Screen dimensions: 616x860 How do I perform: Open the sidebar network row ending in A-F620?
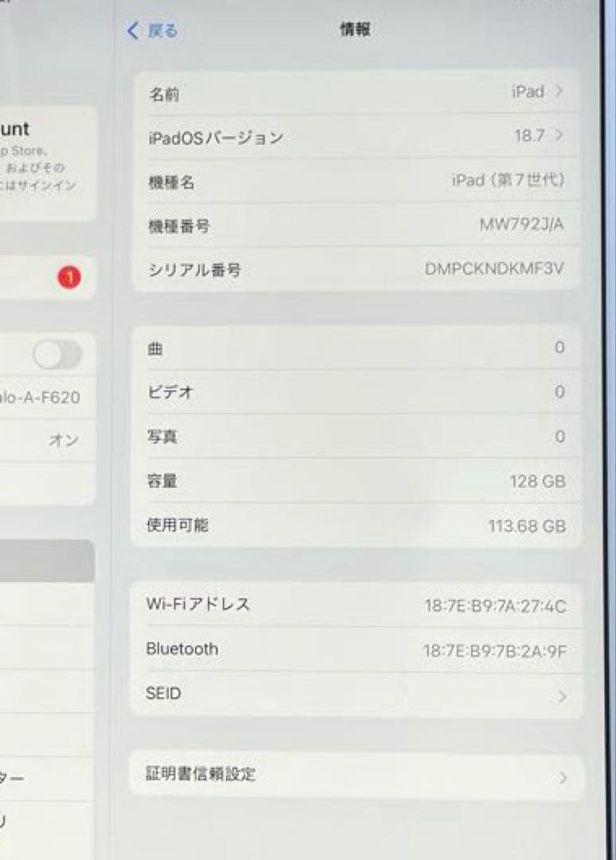[x=47, y=397]
